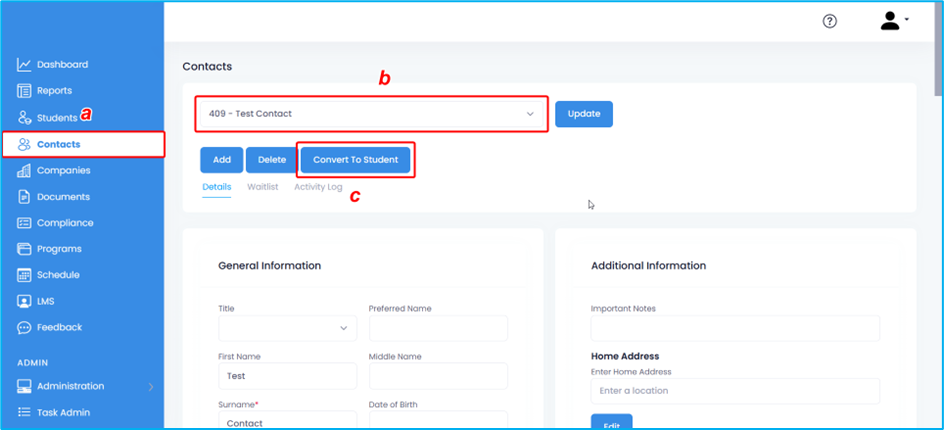Click the help question mark icon

(829, 22)
